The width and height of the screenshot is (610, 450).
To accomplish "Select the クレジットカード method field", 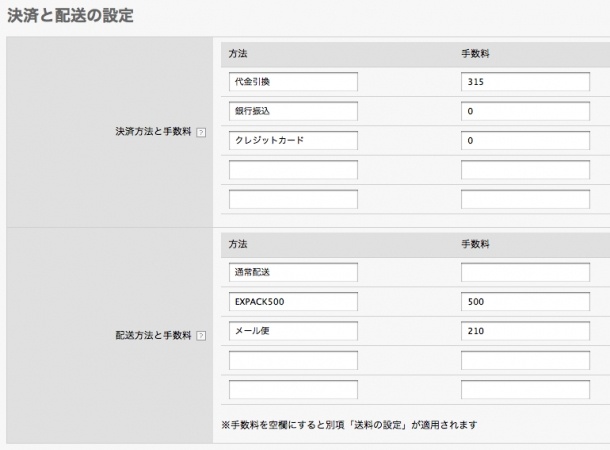I will (x=293, y=140).
